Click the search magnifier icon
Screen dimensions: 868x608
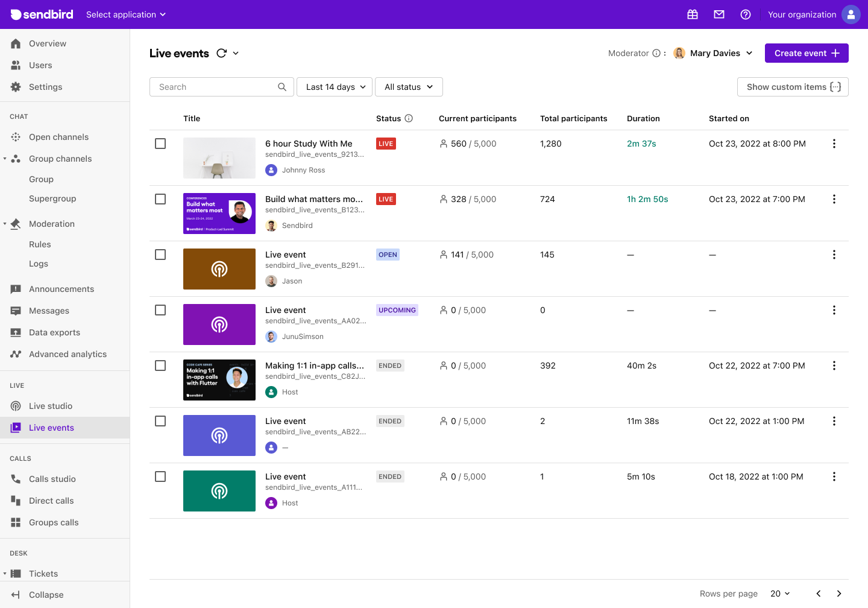pyautogui.click(x=282, y=87)
